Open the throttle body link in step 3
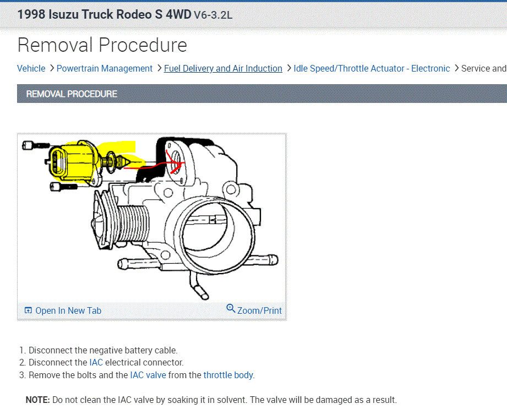Viewport: 507px width, 420px height. click(x=228, y=375)
